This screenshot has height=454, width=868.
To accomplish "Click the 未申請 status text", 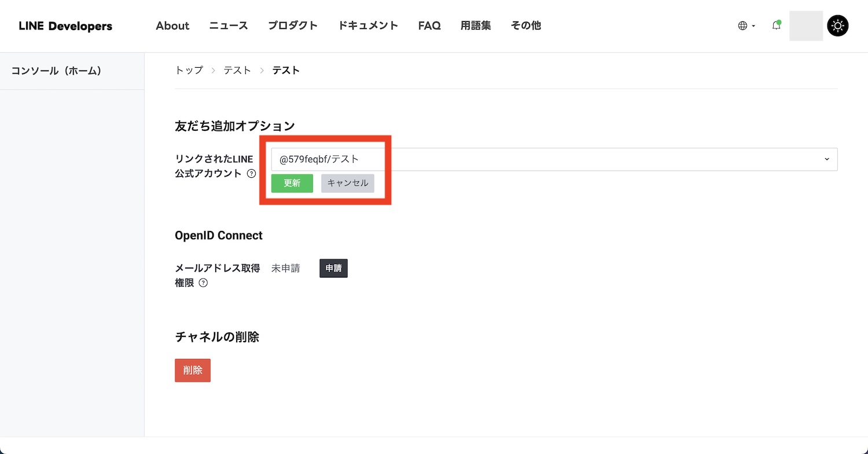I will coord(286,269).
